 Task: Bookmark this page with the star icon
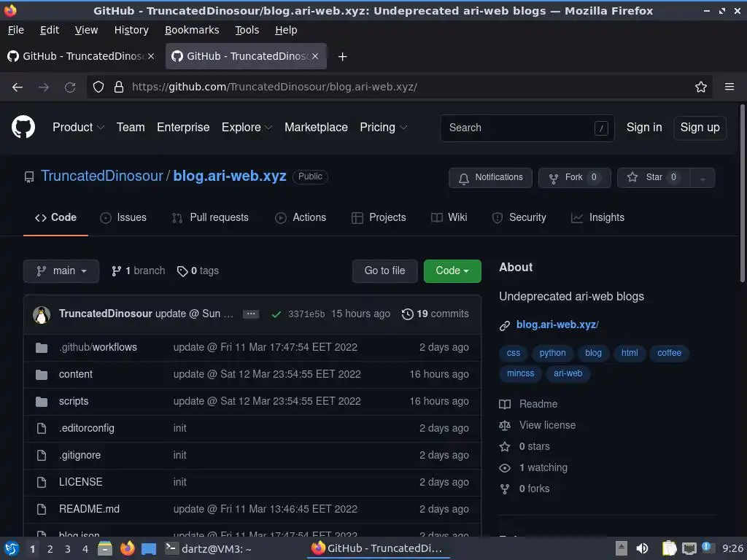point(701,87)
